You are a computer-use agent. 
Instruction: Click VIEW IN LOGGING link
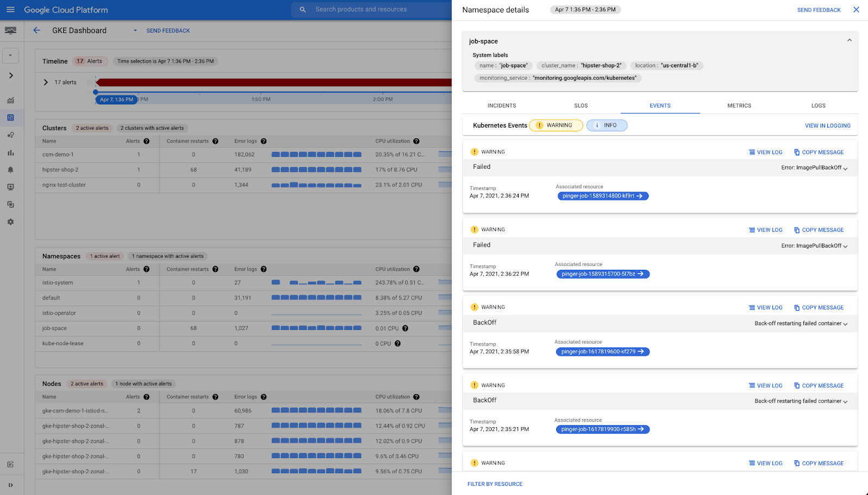827,126
